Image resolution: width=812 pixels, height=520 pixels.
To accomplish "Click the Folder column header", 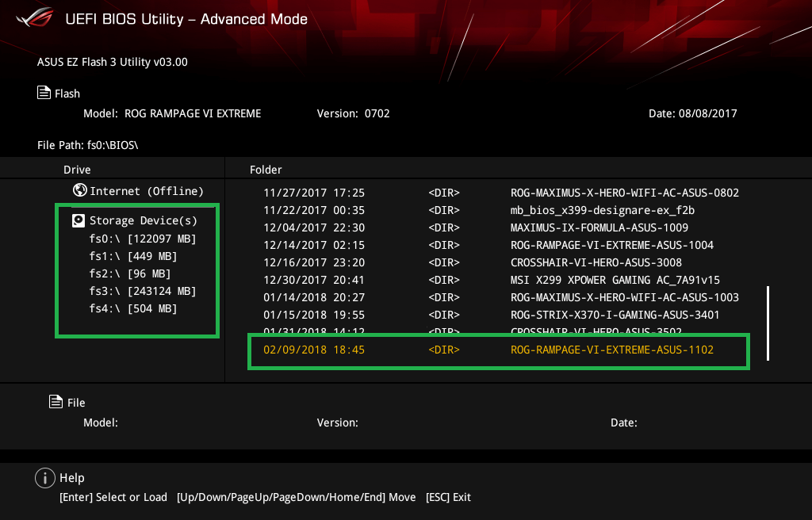I will 266,170.
